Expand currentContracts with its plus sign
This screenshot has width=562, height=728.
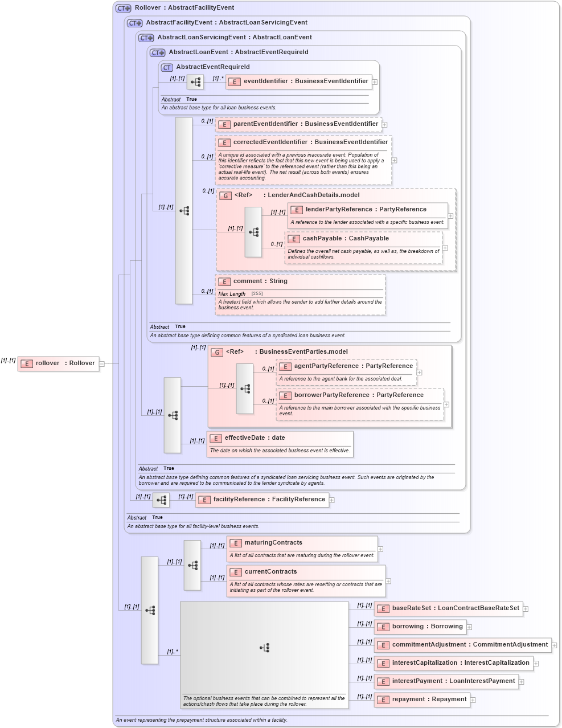[388, 580]
